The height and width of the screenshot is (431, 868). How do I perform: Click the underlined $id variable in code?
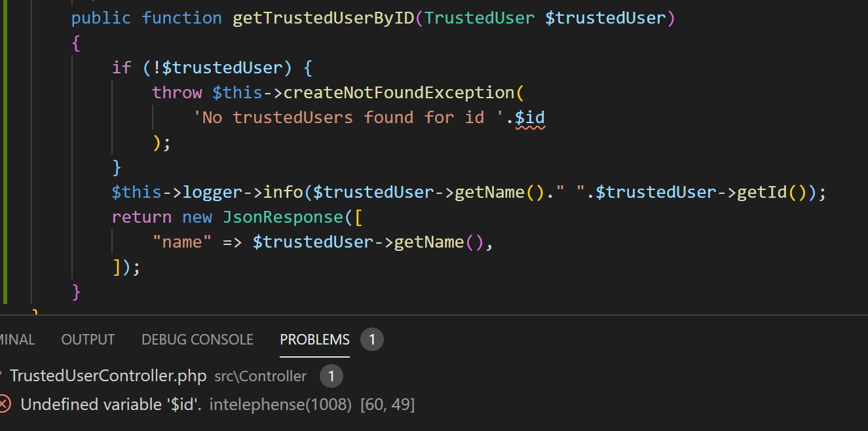click(x=530, y=117)
